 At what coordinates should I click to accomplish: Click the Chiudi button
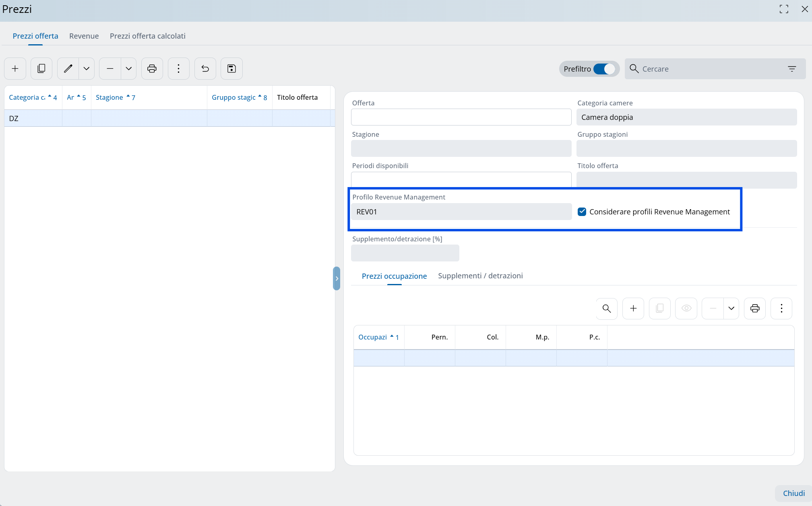tap(793, 493)
